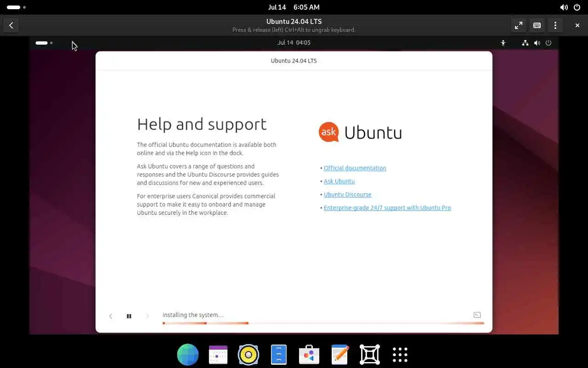Open the Text Editor in the dock

pyautogui.click(x=340, y=355)
